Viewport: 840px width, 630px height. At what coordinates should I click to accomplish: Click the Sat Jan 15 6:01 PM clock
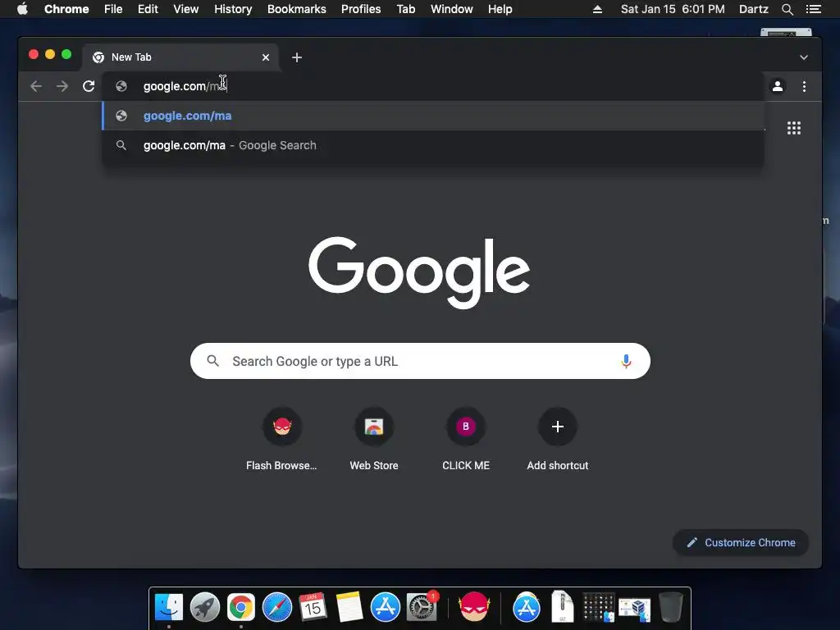[x=673, y=9]
